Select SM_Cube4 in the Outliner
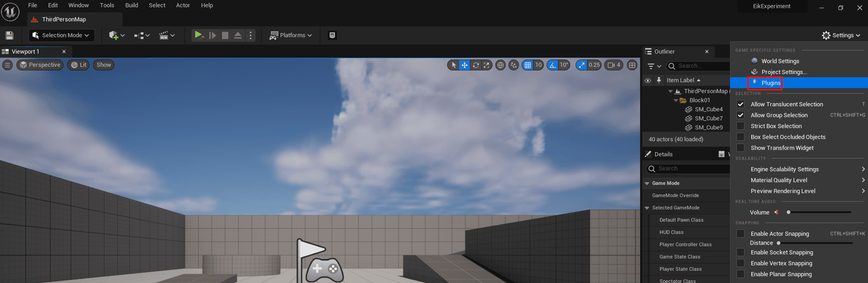868x283 pixels. (709, 109)
